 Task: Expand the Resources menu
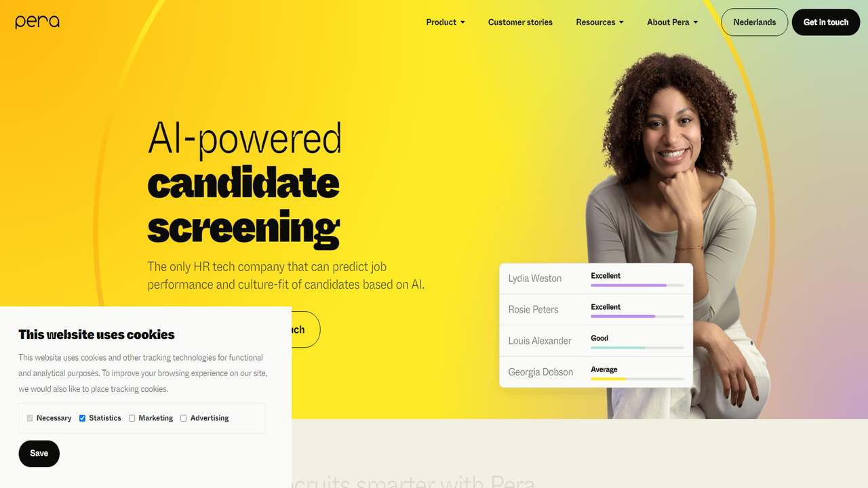599,22
